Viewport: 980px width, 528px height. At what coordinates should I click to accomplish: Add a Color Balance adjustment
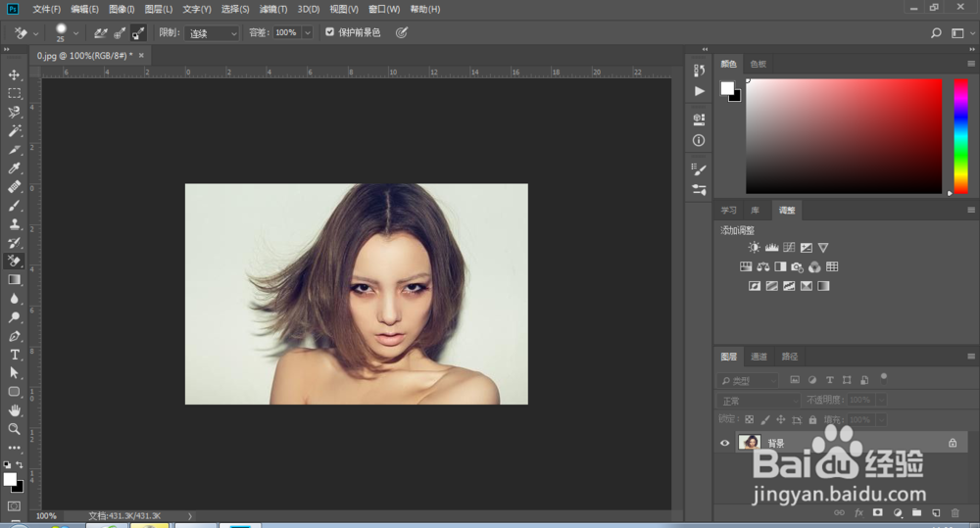coord(763,266)
